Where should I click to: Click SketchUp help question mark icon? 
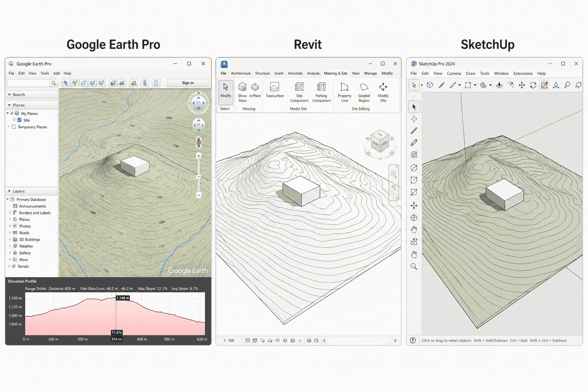(413, 340)
